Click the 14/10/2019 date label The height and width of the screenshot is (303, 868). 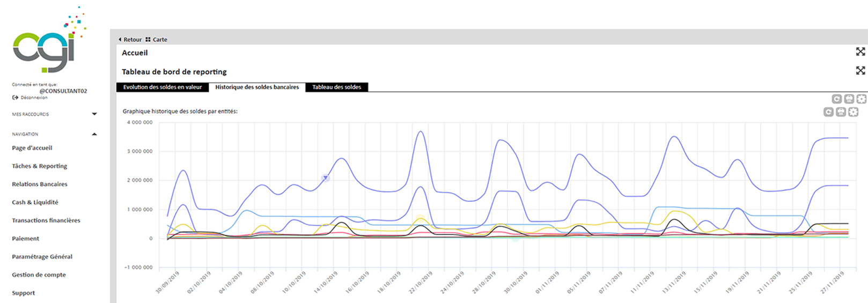(326, 282)
